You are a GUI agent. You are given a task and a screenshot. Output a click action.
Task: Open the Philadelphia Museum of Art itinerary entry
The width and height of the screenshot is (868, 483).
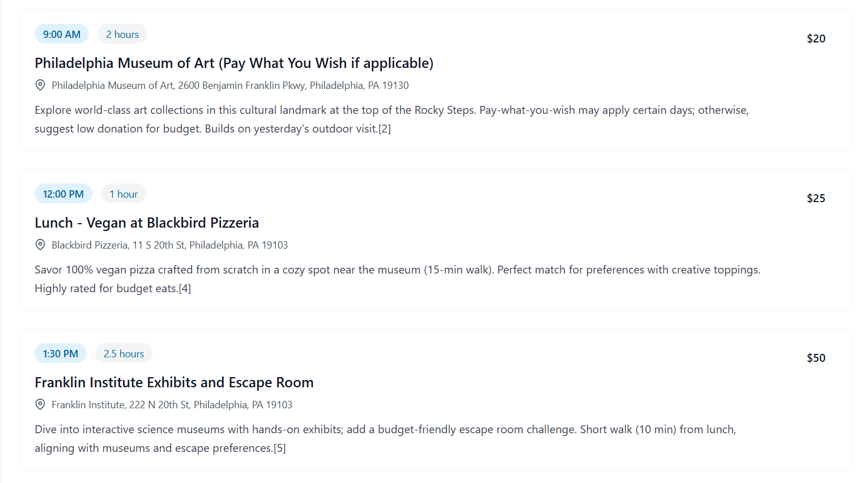(234, 63)
